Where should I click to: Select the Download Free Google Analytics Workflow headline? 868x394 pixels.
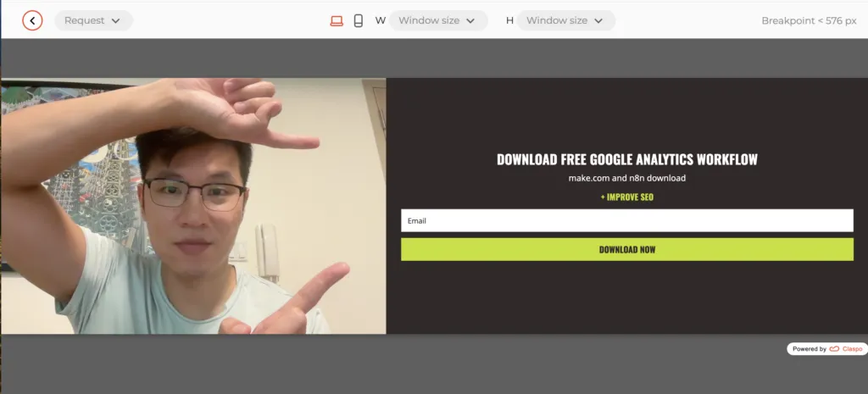coord(626,159)
